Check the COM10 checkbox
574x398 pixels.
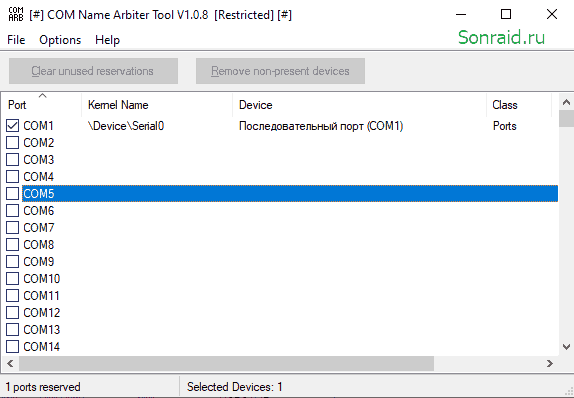click(x=12, y=278)
